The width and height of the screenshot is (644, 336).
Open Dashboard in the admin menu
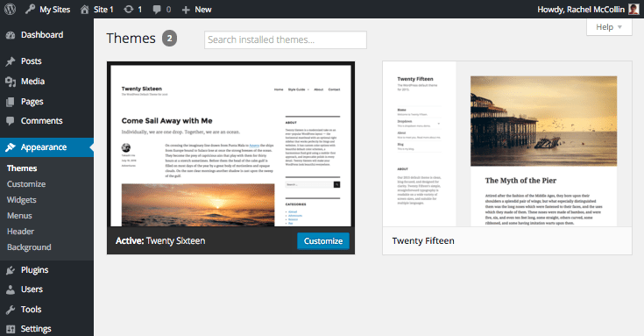(42, 35)
